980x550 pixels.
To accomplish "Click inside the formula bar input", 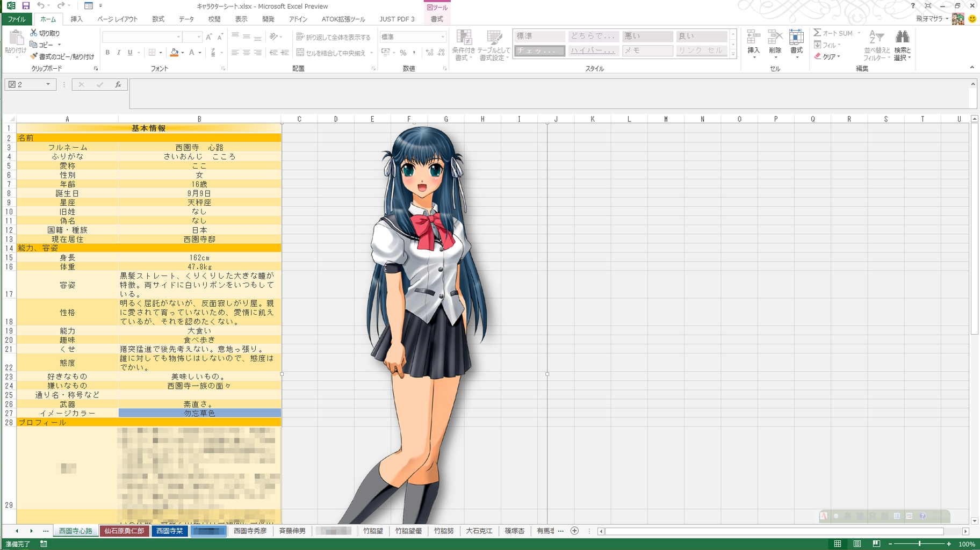I will coord(548,93).
